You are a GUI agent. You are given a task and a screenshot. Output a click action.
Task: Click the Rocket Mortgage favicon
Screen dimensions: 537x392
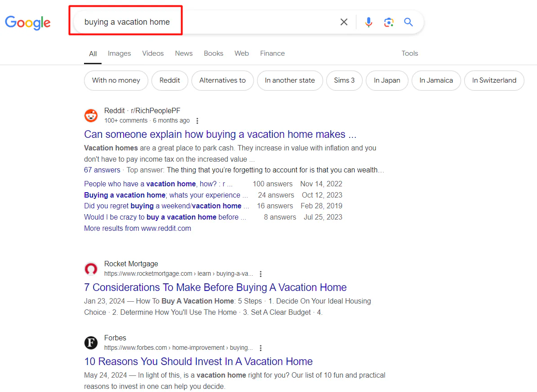91,269
